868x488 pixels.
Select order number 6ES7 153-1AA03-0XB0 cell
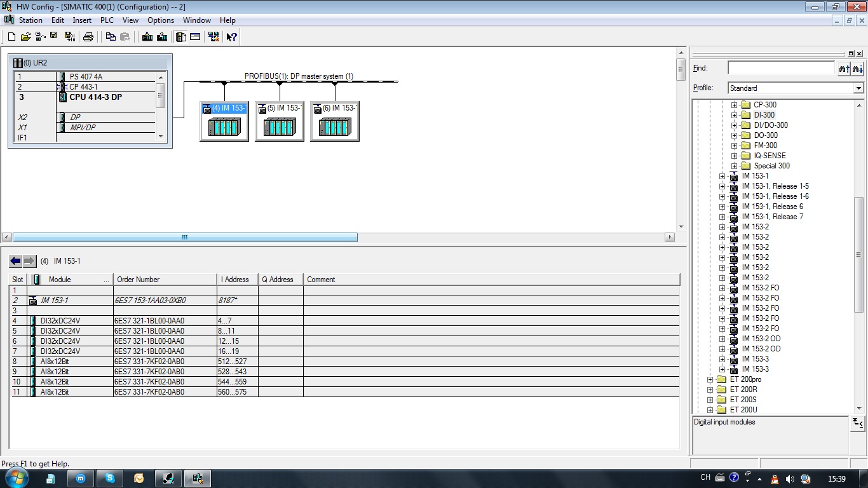click(x=165, y=301)
